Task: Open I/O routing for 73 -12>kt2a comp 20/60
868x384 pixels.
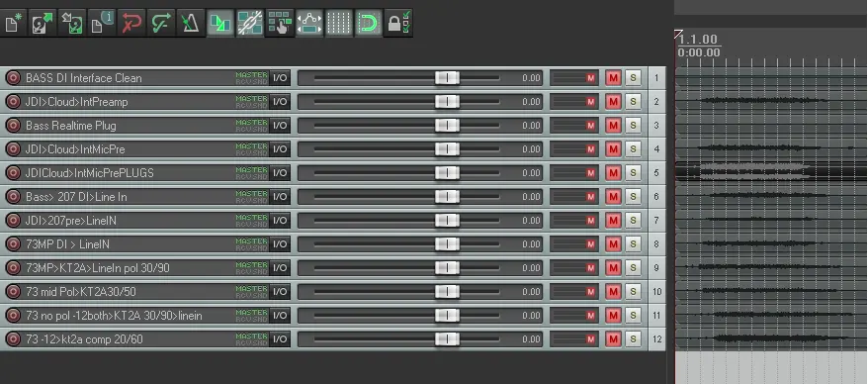Action: [x=280, y=339]
